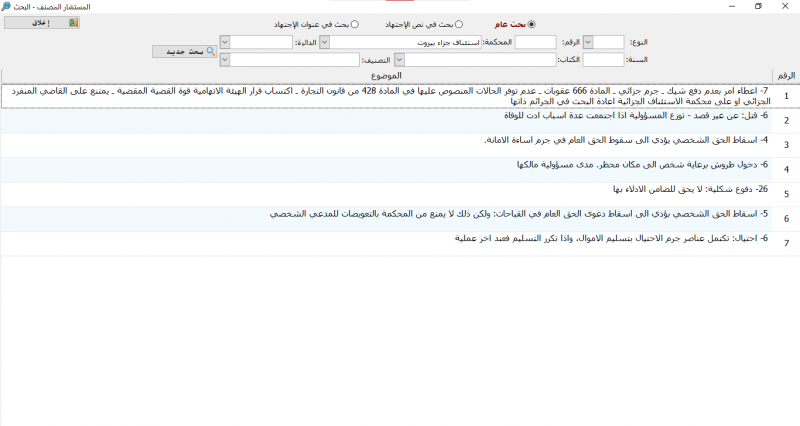Select row 5 about دفوع شكلية

tap(386, 194)
